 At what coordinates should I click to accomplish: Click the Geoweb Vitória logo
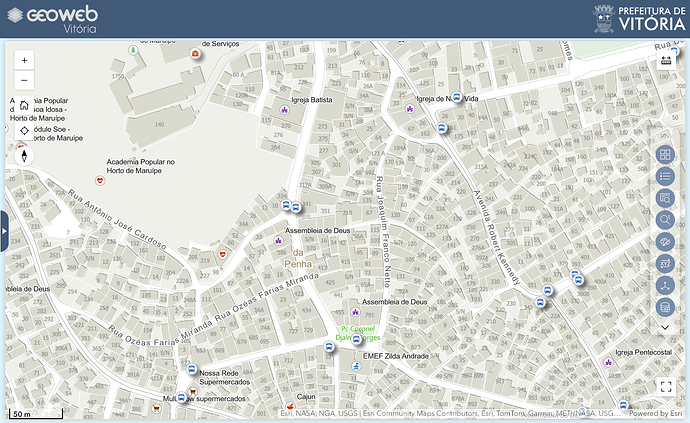pos(52,20)
